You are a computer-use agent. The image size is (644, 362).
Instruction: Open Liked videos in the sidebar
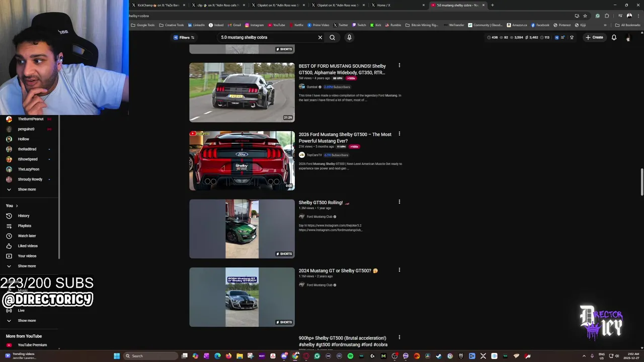click(x=28, y=246)
